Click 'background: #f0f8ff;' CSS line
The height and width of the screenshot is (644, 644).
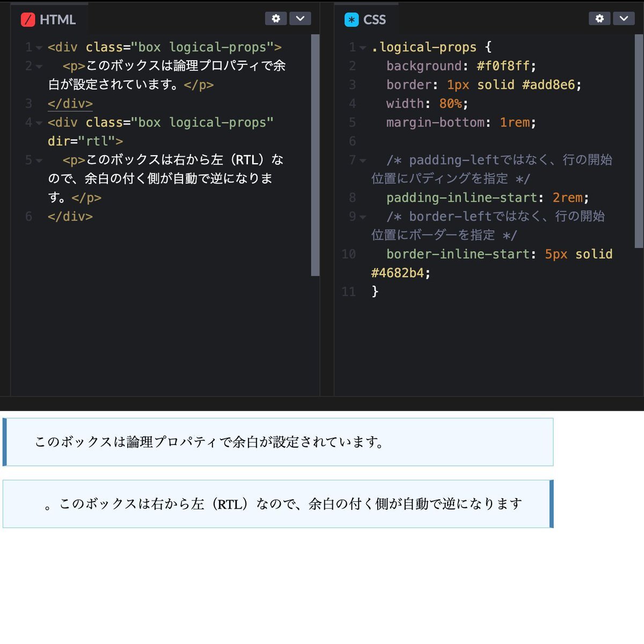click(462, 66)
